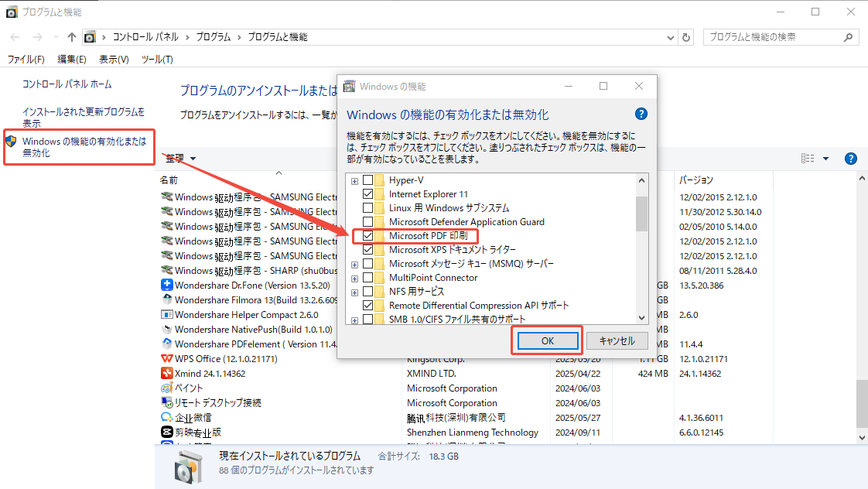This screenshot has width=868, height=489.
Task: Click programs list scroll up arrow
Action: [x=862, y=178]
